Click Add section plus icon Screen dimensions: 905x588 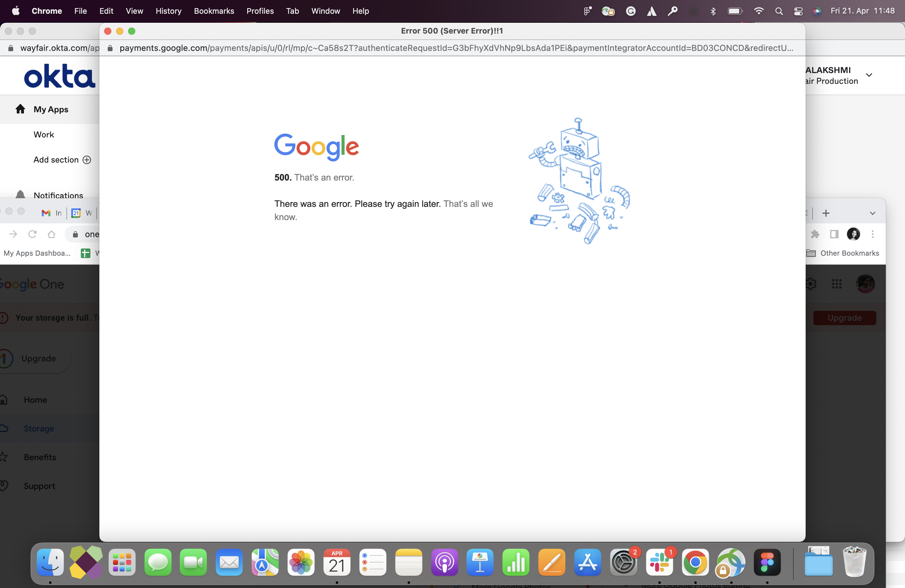(x=87, y=160)
